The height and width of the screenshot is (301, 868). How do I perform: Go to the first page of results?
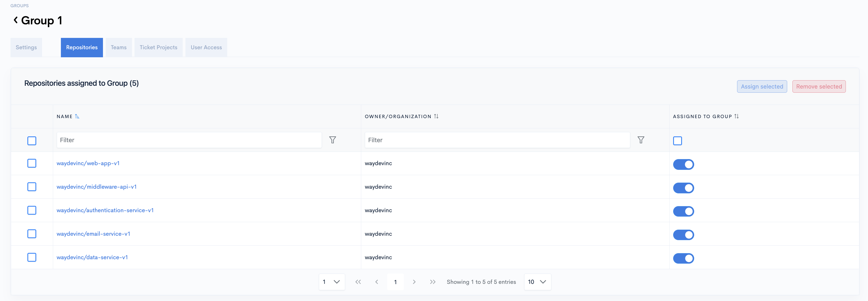[x=358, y=282]
